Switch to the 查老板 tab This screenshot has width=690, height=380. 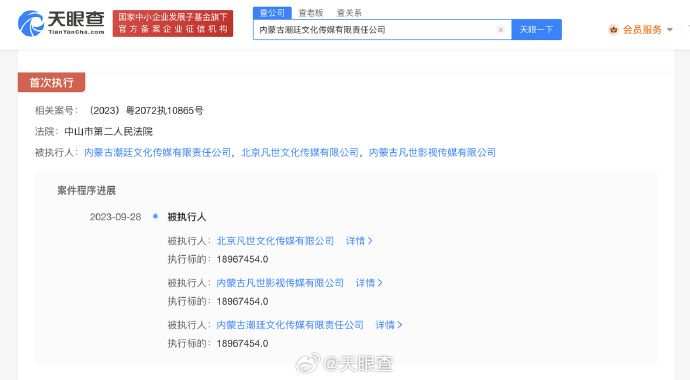coord(311,13)
